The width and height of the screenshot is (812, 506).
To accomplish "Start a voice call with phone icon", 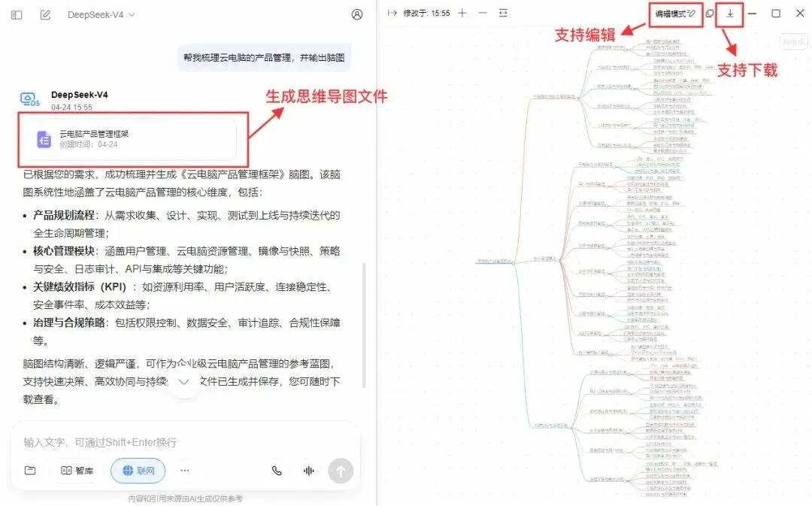I will pos(277,470).
